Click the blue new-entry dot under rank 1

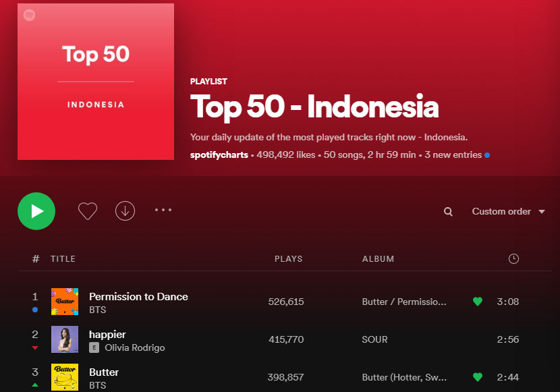[x=35, y=310]
